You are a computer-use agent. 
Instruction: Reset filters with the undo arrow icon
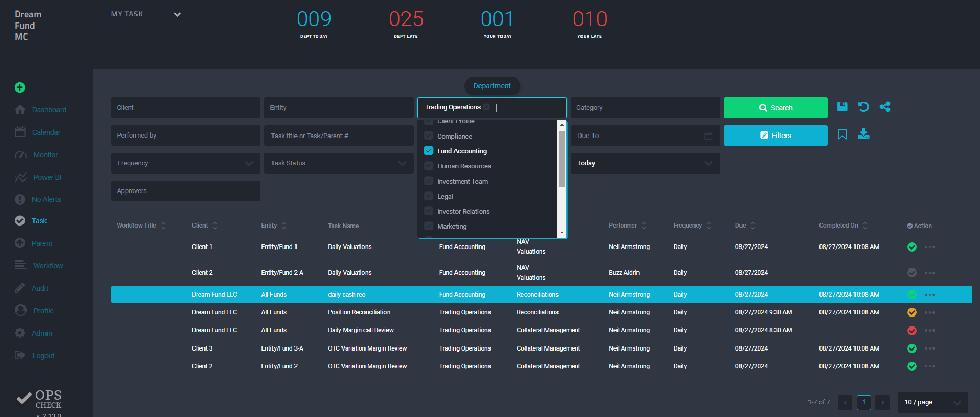click(x=863, y=107)
